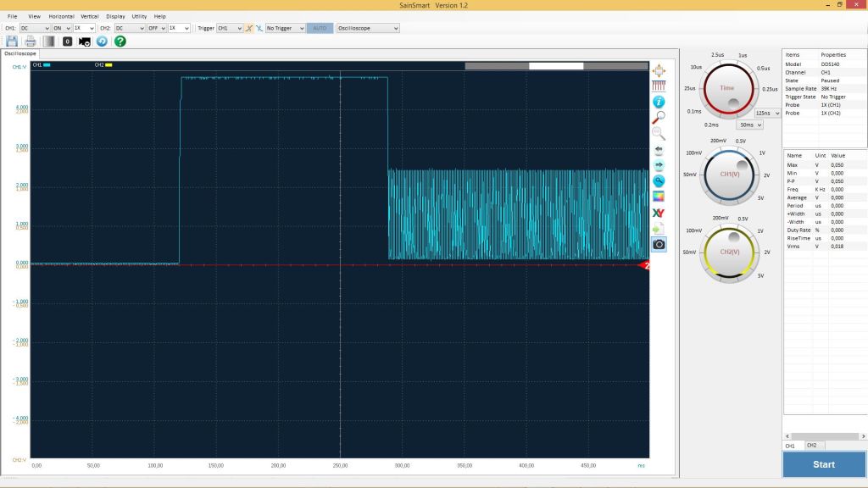Open CH2 probe 1X dropdown
This screenshot has width=868, height=488.
(x=179, y=28)
